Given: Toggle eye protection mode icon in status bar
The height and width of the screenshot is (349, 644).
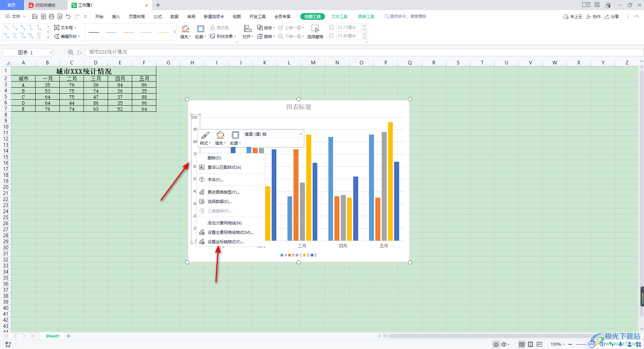Looking at the screenshot, I should [496, 344].
